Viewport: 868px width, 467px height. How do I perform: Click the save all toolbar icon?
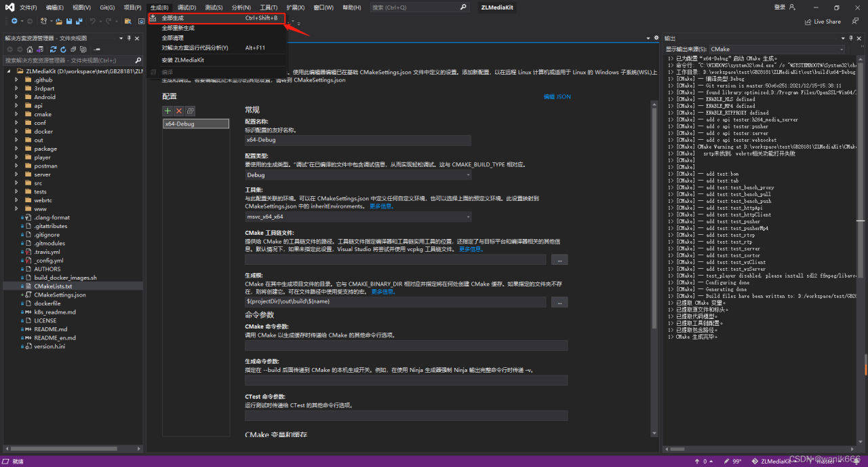pos(79,22)
